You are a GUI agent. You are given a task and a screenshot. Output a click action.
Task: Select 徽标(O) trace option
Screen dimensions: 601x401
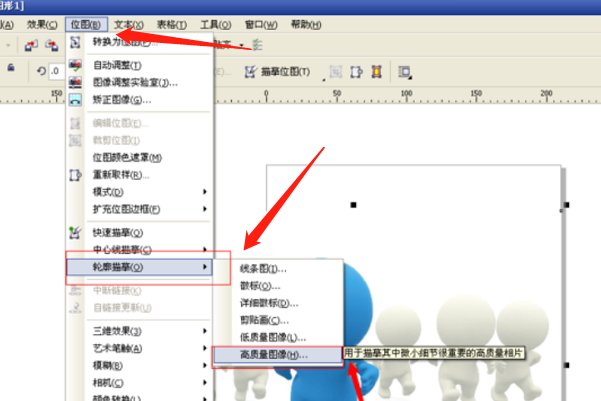pos(278,286)
